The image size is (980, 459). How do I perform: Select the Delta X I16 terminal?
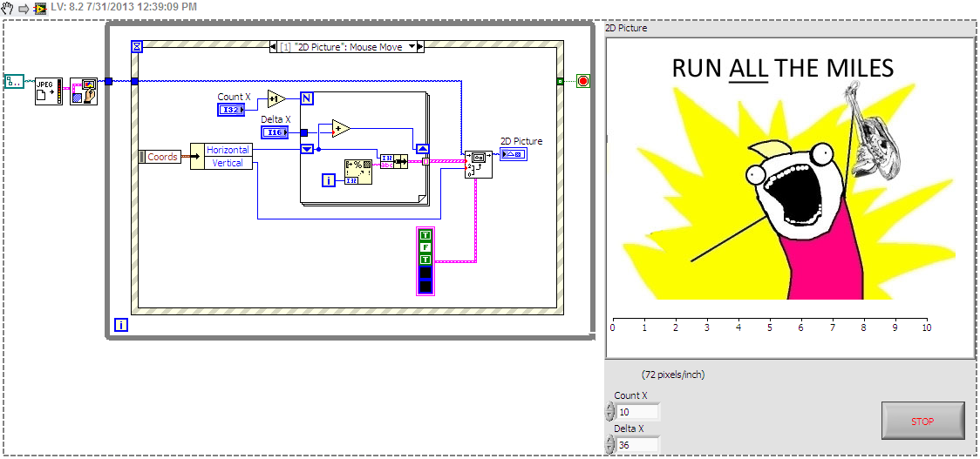click(276, 132)
